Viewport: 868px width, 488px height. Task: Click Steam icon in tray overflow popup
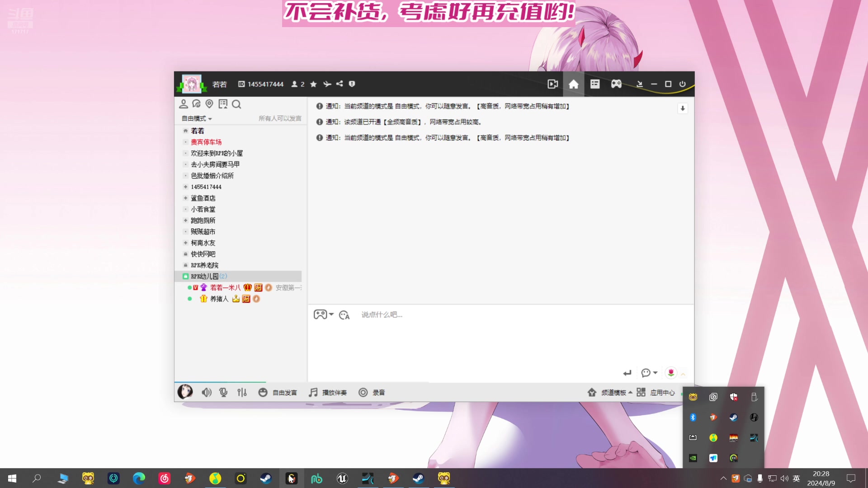[733, 417]
